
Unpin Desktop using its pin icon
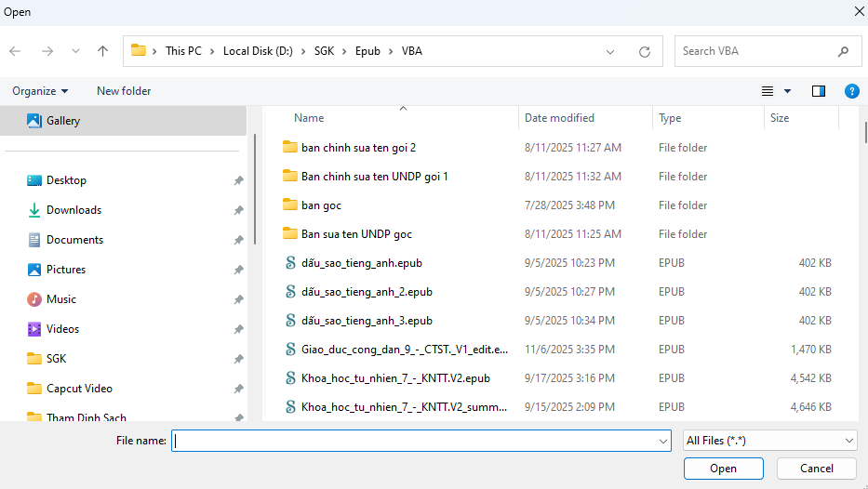238,180
